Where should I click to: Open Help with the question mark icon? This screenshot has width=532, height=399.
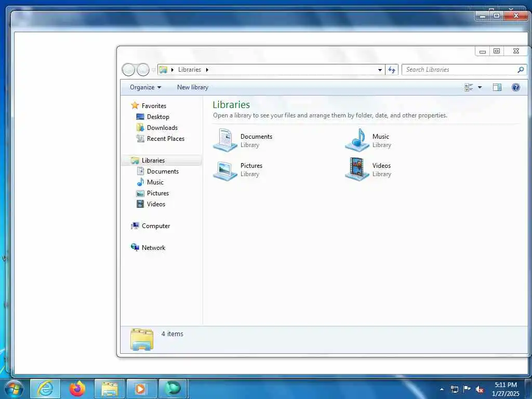point(516,87)
